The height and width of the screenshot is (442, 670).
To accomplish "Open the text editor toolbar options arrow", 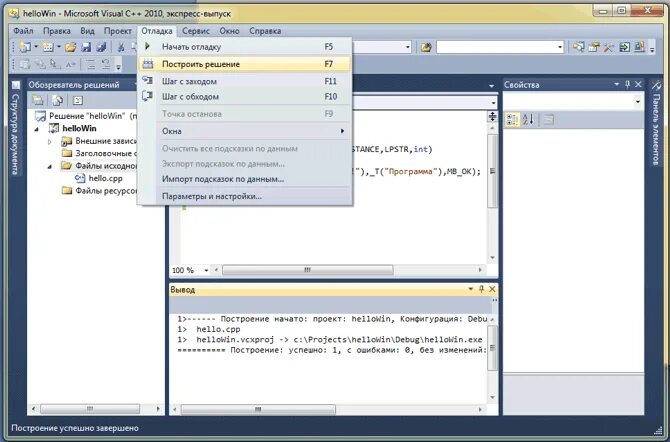I will tap(118, 66).
